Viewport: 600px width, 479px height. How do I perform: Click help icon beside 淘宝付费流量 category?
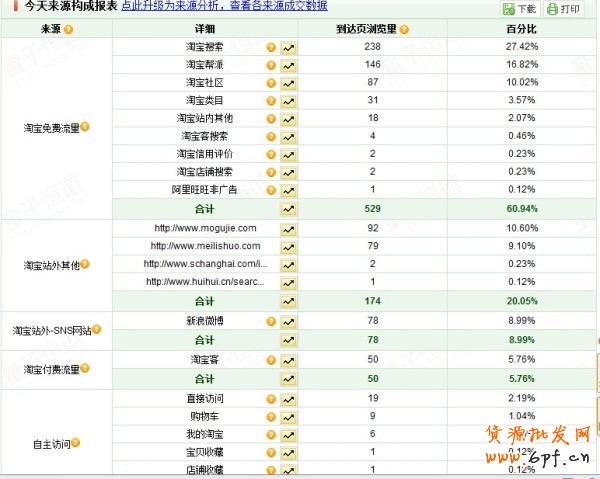coord(85,368)
